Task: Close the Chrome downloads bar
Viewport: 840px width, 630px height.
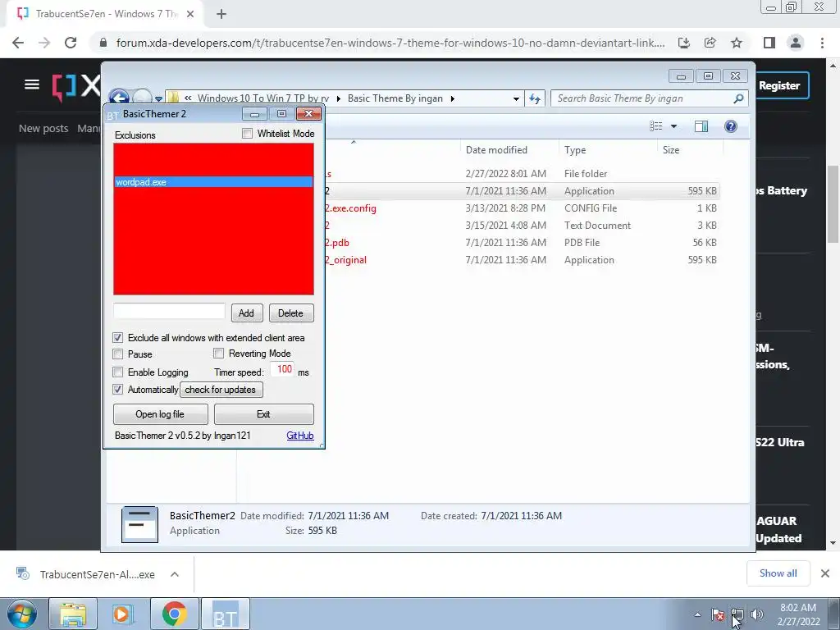Action: coord(825,573)
